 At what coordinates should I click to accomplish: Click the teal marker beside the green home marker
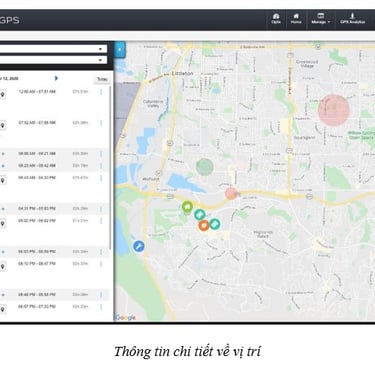click(200, 215)
